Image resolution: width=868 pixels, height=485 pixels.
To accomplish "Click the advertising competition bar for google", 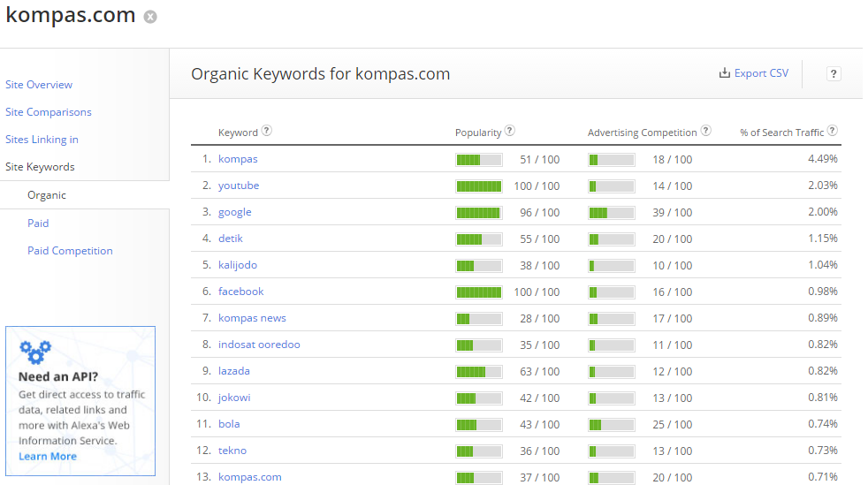I will (x=611, y=213).
